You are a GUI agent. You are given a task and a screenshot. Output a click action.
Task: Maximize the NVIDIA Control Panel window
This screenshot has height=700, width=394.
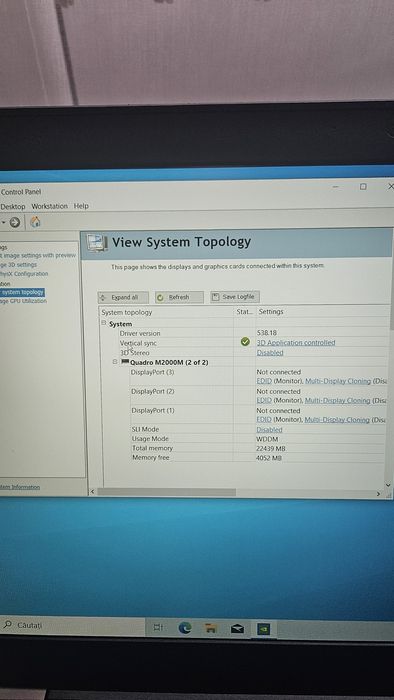pos(363,187)
